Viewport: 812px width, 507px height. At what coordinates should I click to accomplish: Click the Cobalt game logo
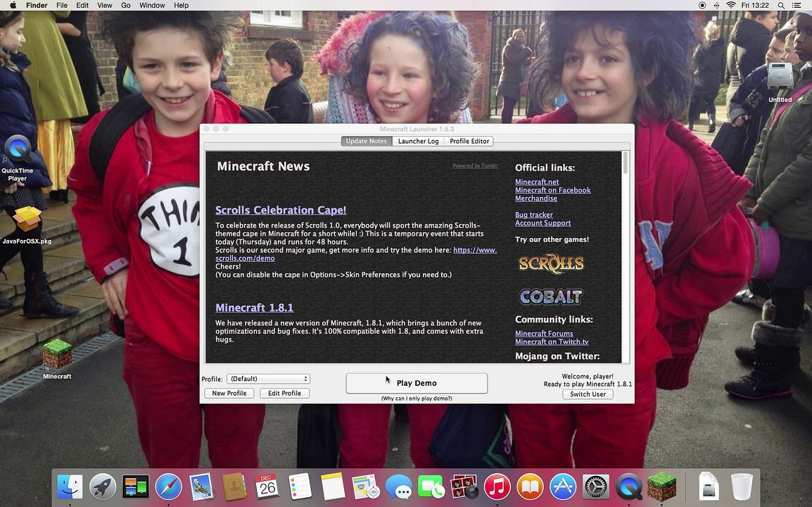pyautogui.click(x=551, y=296)
